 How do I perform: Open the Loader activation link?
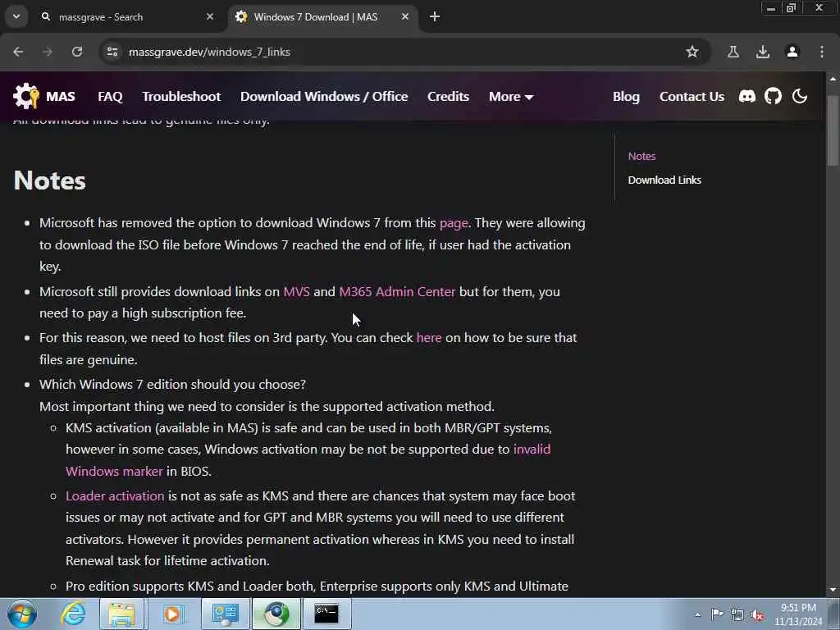[x=115, y=496]
